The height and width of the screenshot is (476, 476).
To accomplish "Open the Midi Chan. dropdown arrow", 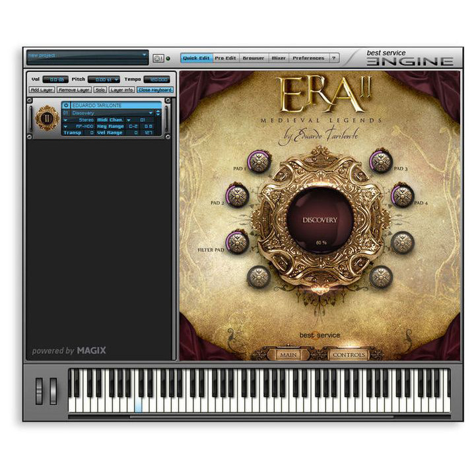I will point(129,120).
